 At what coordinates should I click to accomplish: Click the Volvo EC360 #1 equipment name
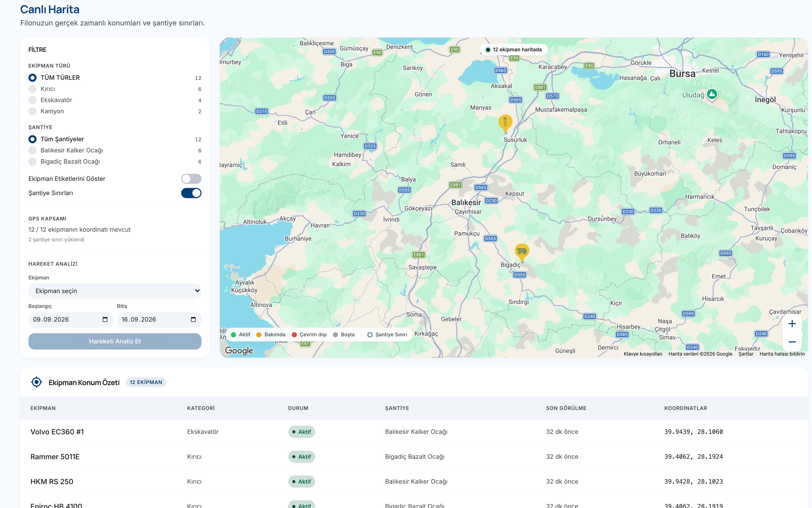point(57,432)
